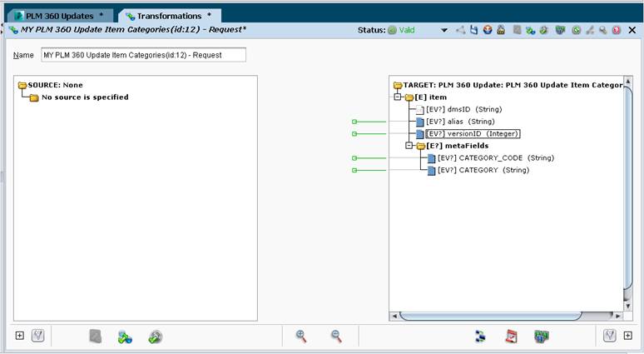Select the Transformations tab
This screenshot has width=644, height=354.
(x=169, y=16)
